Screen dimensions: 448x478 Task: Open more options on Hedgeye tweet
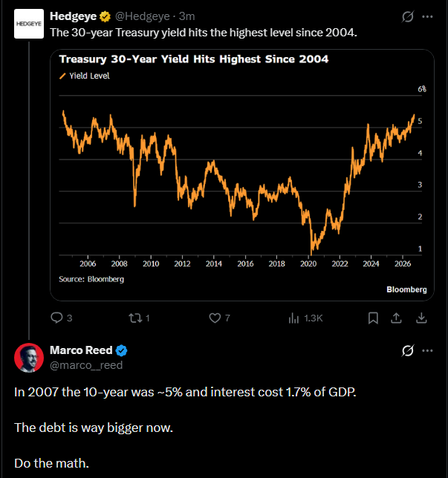[427, 16]
